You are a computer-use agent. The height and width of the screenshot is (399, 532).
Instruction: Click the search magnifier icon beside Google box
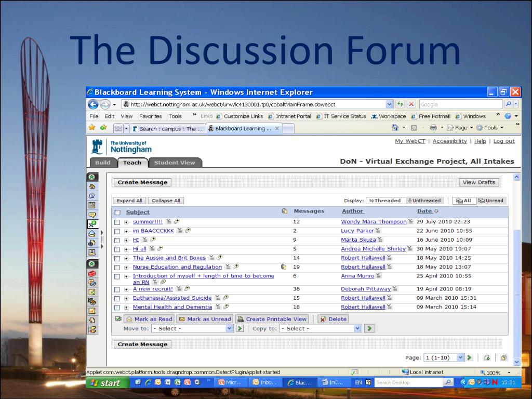click(508, 104)
